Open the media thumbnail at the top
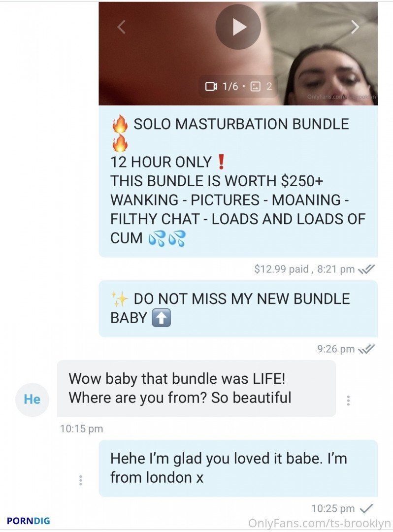Screen dimensions: 393x532 click(x=238, y=54)
